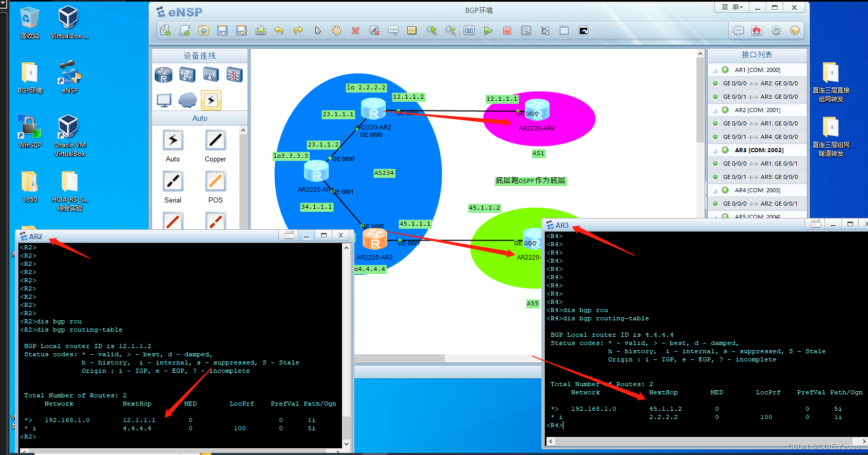The height and width of the screenshot is (455, 868).
Task: Open the 3650 desktop folder
Action: tap(30, 186)
